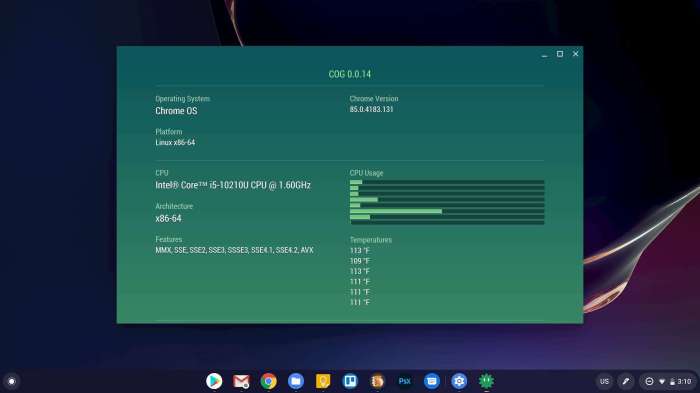Maximize the Cog window
700x393 pixels.
(x=560, y=54)
